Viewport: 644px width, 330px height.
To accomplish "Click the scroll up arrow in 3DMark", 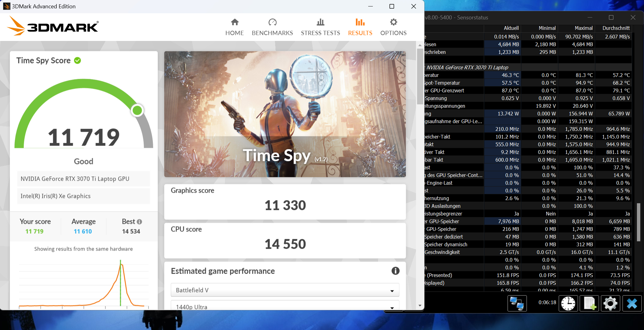I will (x=420, y=45).
